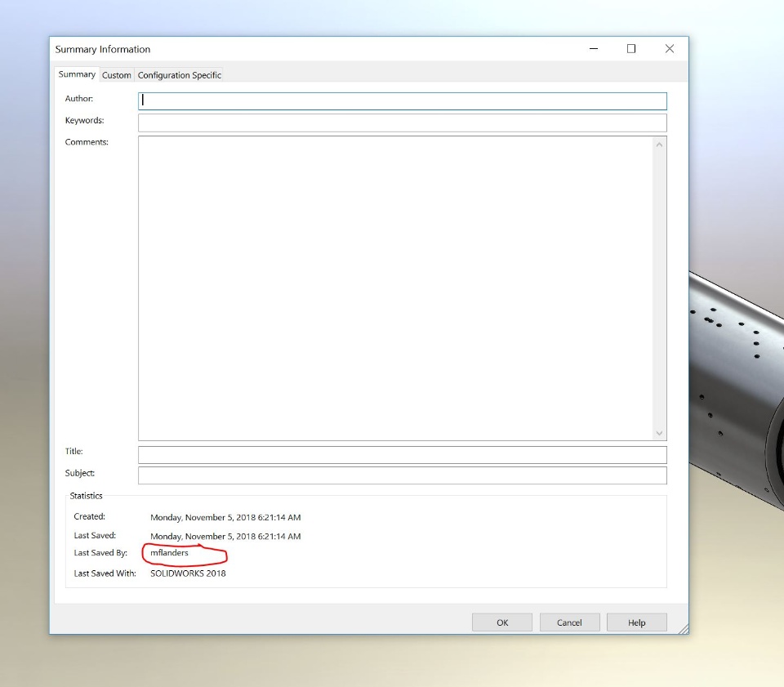This screenshot has width=784, height=687.
Task: Maximize the Summary Information window
Action: tap(631, 48)
